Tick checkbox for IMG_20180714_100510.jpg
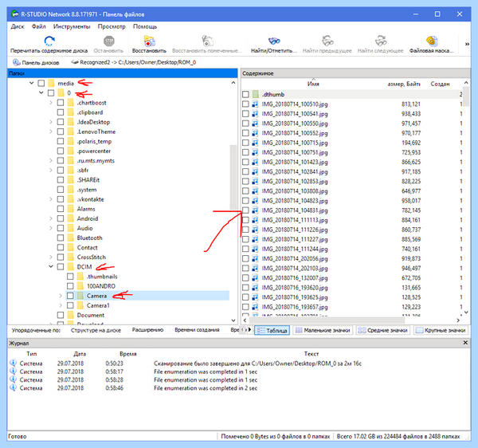478x448 pixels. 245,104
